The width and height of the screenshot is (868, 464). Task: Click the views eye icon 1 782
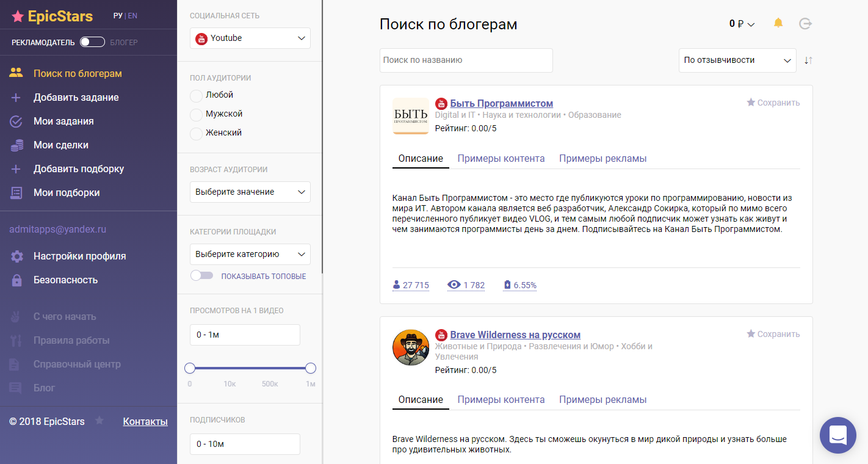(x=454, y=285)
